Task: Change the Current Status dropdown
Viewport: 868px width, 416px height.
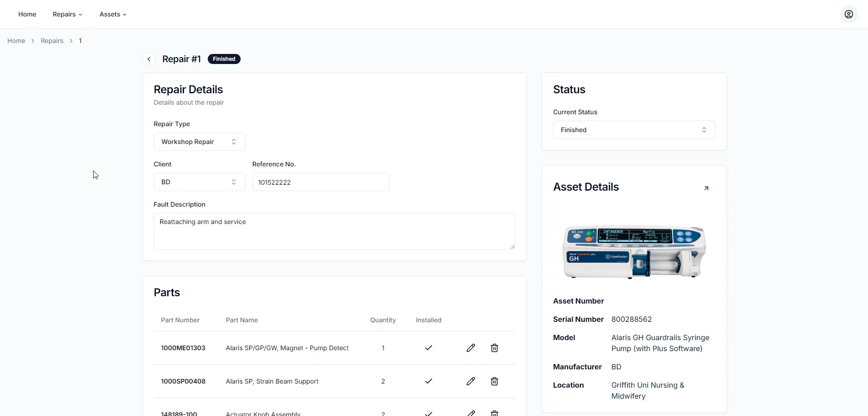Action: pyautogui.click(x=634, y=130)
